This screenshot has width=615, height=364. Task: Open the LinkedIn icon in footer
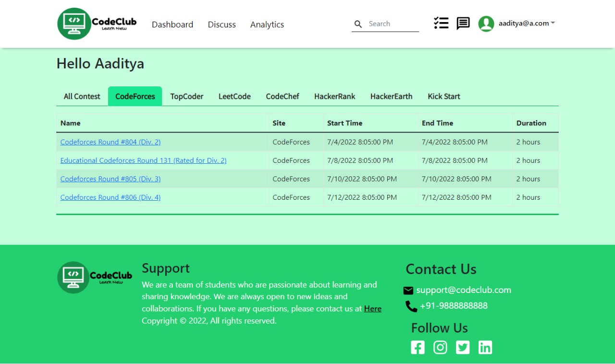(x=485, y=347)
